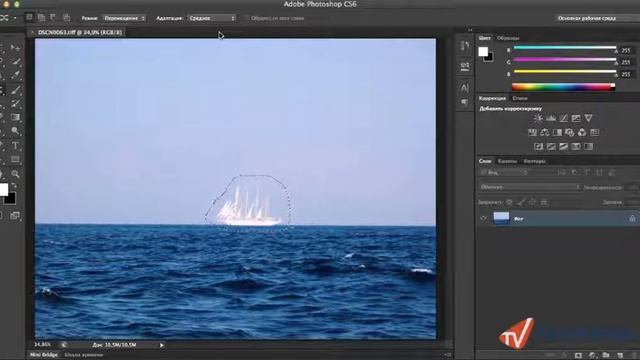This screenshot has width=640, height=360.
Task: Add a Vibrance adjustment
Action: pyautogui.click(x=588, y=118)
